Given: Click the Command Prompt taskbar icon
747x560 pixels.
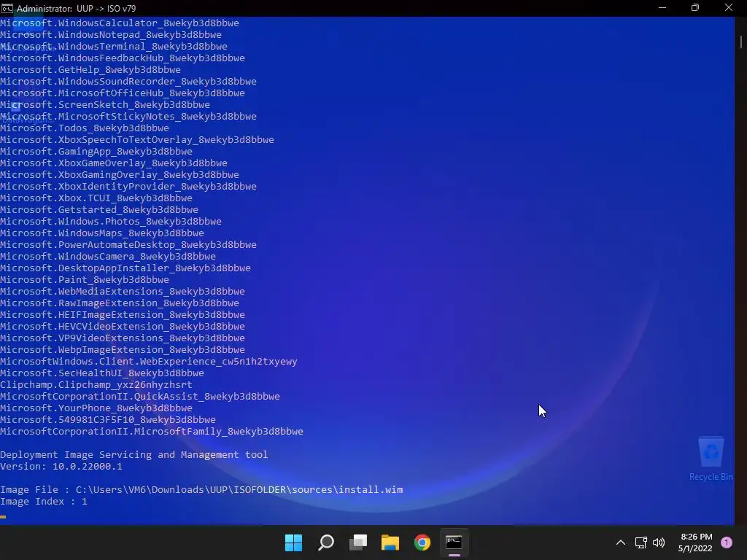Looking at the screenshot, I should click(454, 542).
